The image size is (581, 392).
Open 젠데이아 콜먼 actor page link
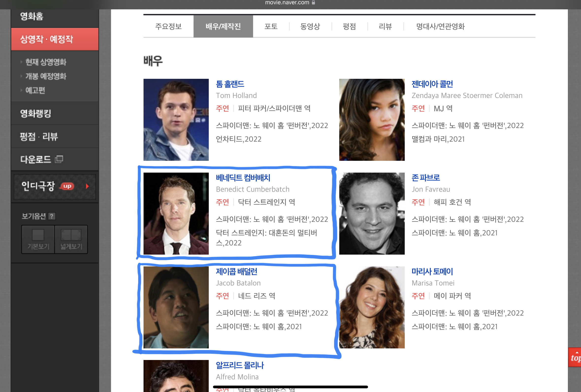click(x=432, y=84)
